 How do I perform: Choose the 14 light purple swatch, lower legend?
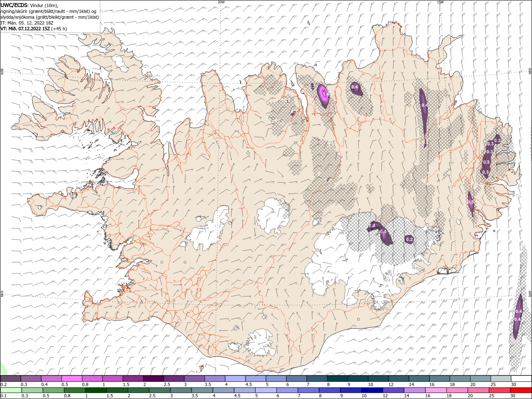tap(414, 390)
